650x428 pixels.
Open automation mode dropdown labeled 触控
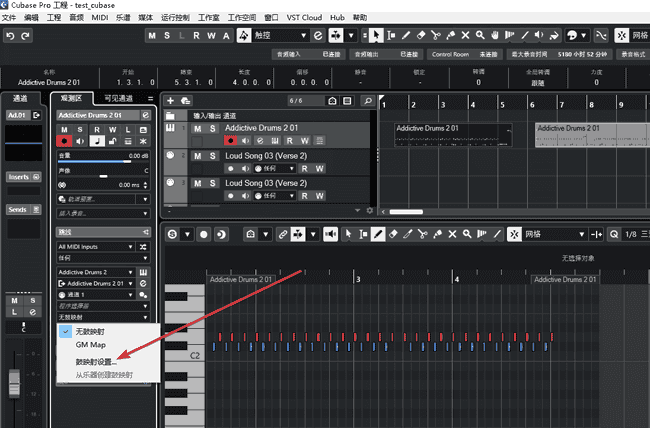click(x=280, y=36)
